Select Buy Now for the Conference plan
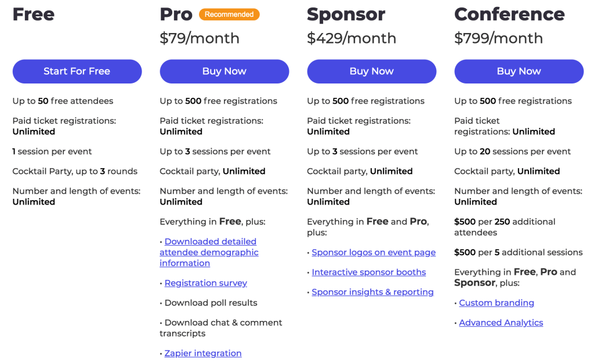594x364 pixels. click(519, 71)
